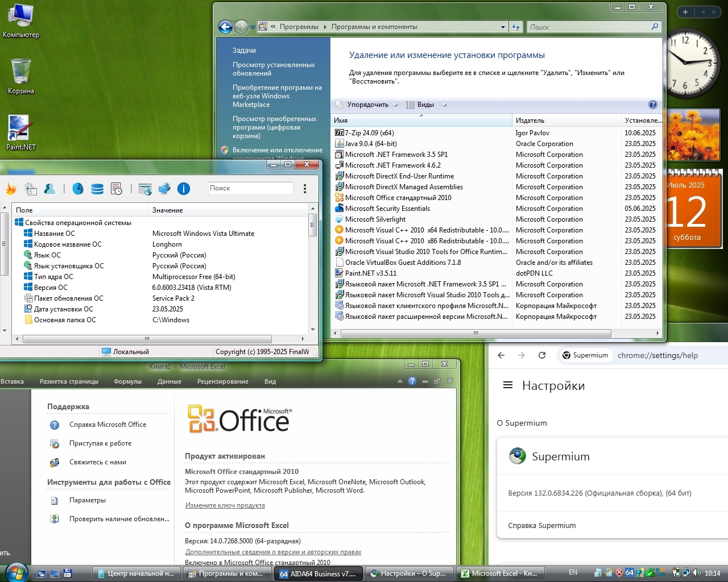Click the Издатель column header
This screenshot has width=728, height=582.
566,120
